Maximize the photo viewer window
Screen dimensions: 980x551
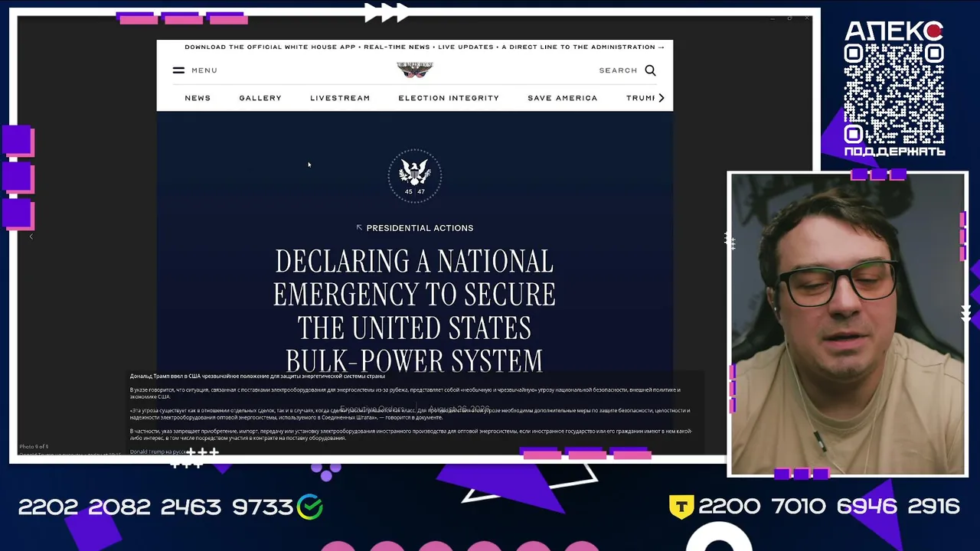[789, 18]
